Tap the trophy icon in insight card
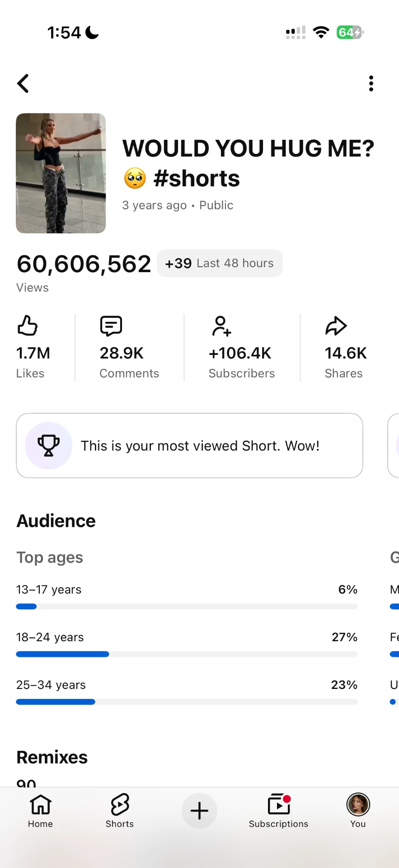This screenshot has width=399, height=868. [48, 446]
